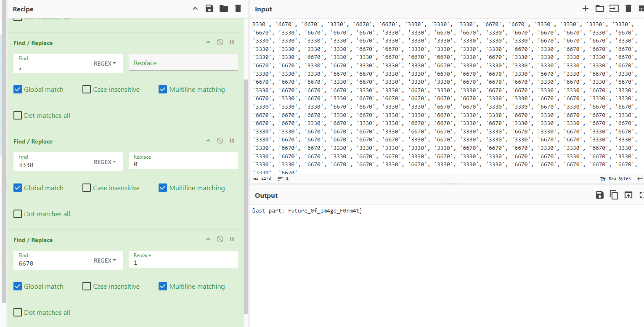Uncheck Global match for the 3330 find
This screenshot has height=327, width=644.
18,188
